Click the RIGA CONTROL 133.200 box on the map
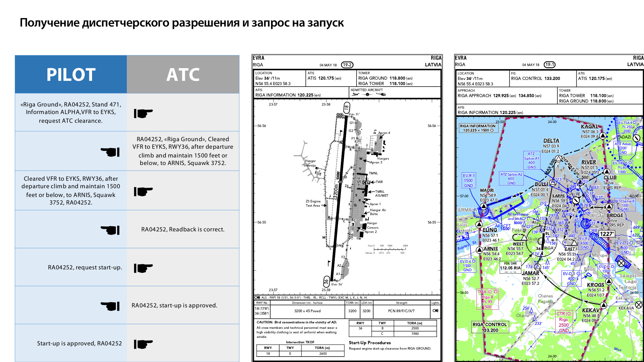 [x=490, y=327]
